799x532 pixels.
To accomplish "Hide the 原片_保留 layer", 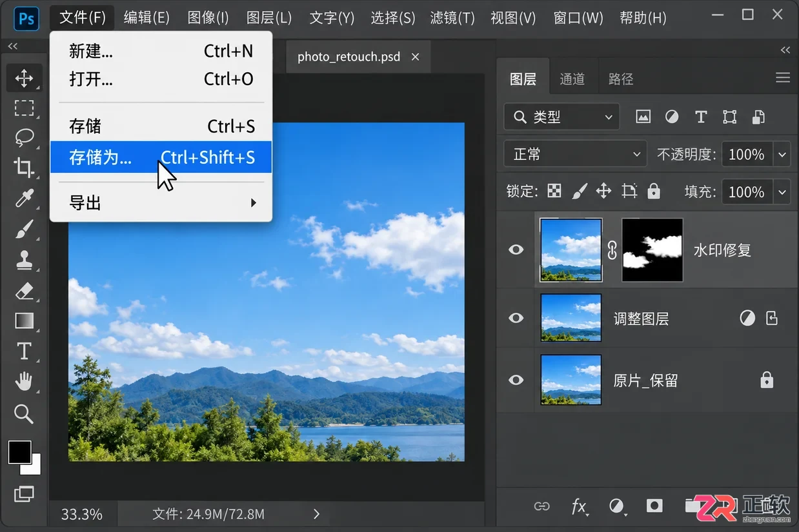I will (516, 380).
